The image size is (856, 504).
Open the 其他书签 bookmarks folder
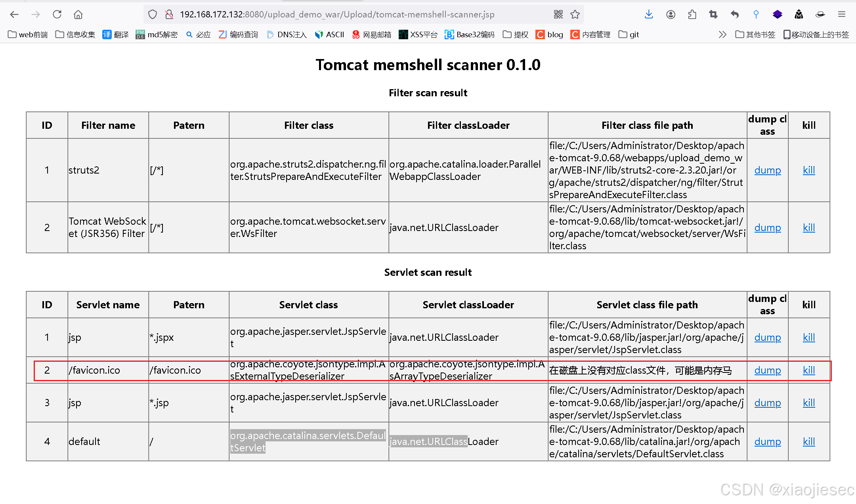tap(755, 34)
